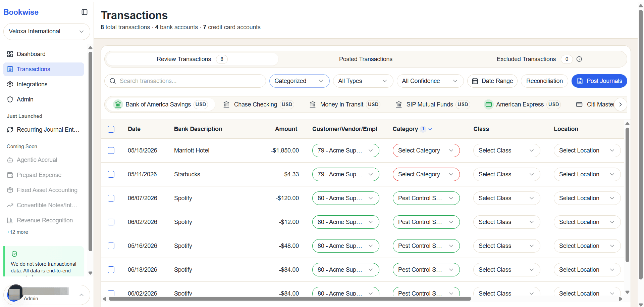This screenshot has height=307, width=644.
Task: Focus the Search transactions field
Action: click(x=185, y=81)
